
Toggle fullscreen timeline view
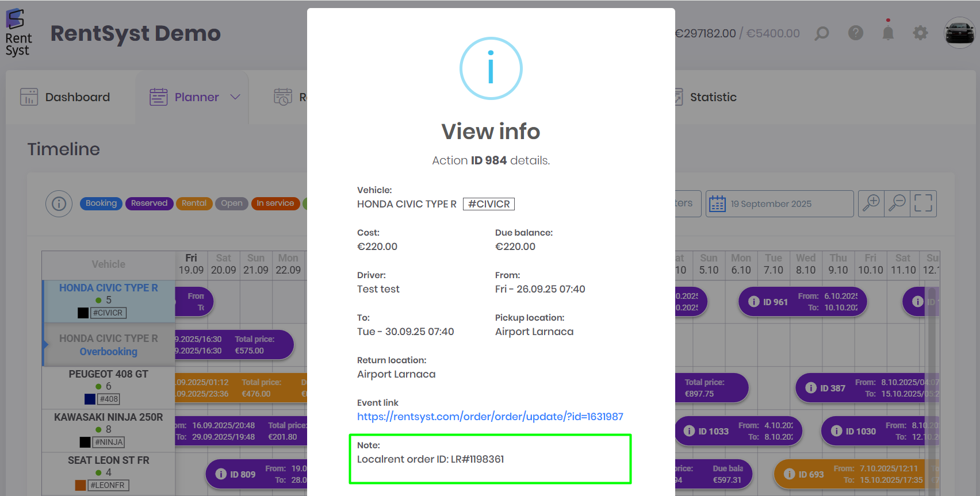coord(923,203)
